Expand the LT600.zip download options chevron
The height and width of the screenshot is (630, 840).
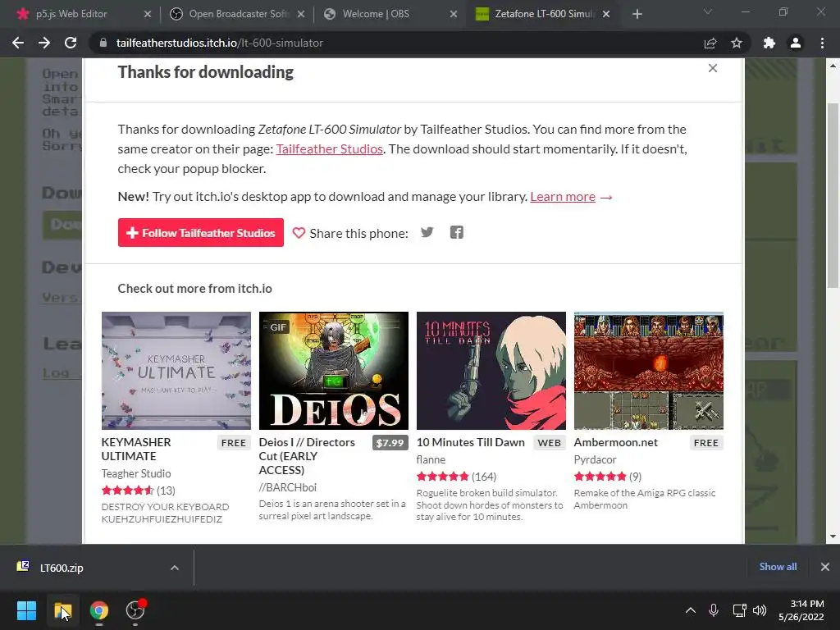(175, 568)
